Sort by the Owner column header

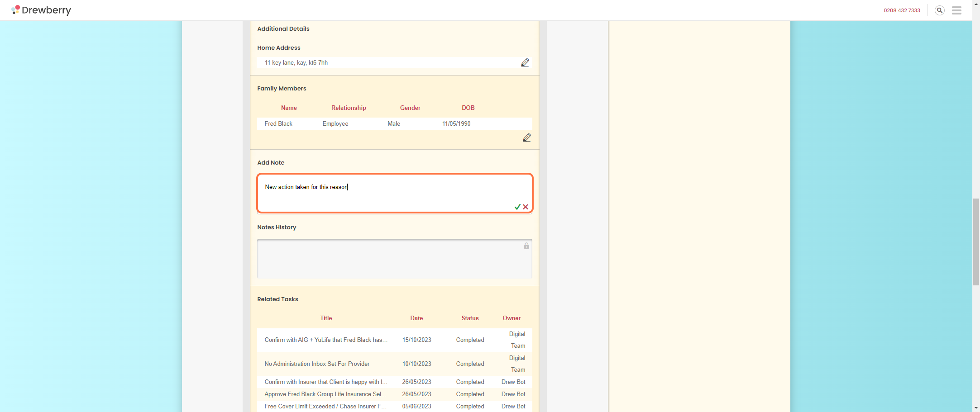(512, 318)
